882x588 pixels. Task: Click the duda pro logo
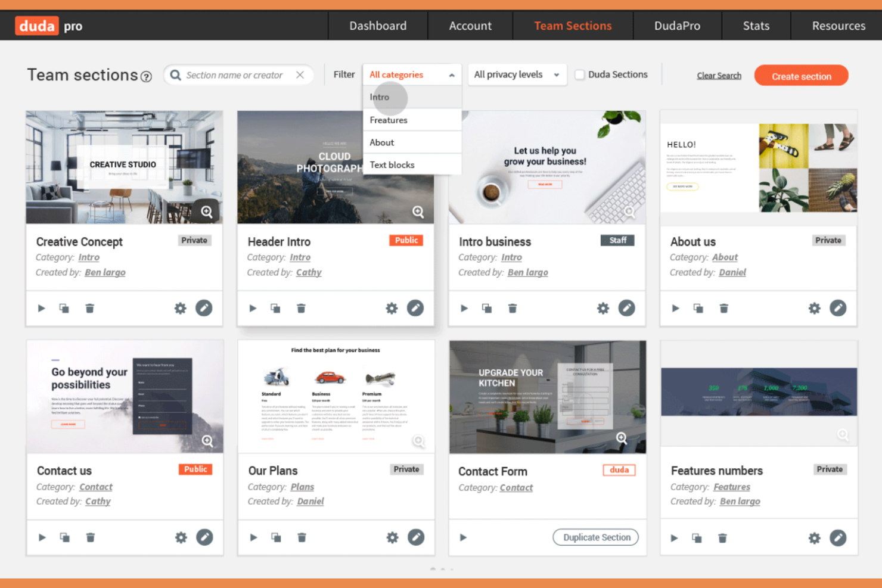point(49,26)
